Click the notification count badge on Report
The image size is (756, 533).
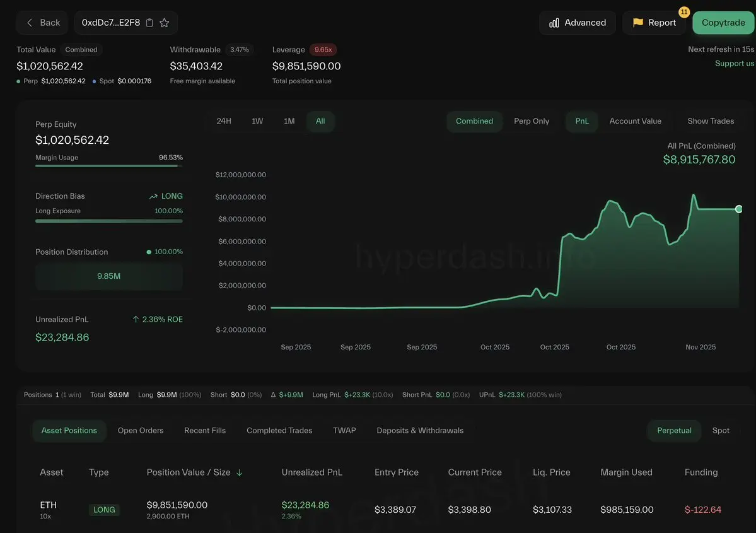pos(683,11)
